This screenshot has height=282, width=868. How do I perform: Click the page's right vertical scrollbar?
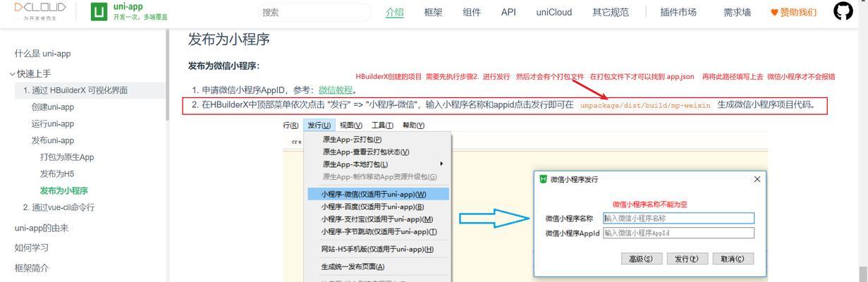tap(863, 274)
